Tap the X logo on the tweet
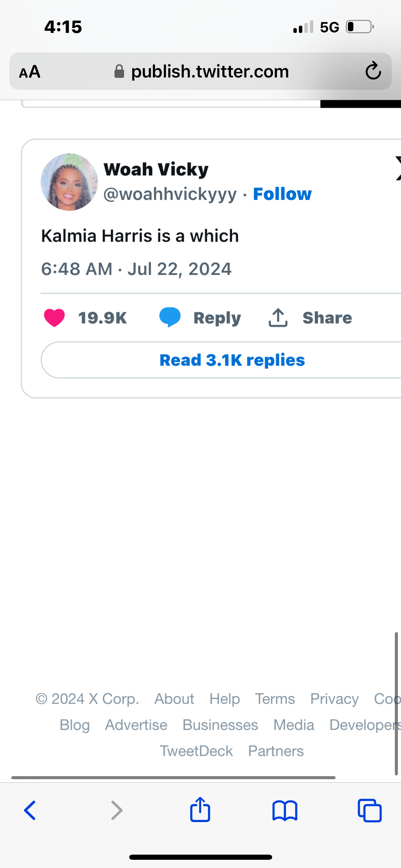Screen dimensions: 401x868 398,168
